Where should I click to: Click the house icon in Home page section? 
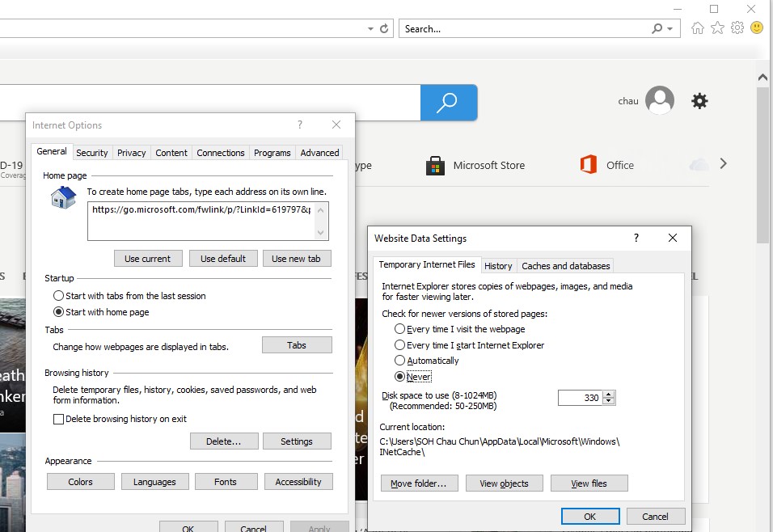pyautogui.click(x=64, y=198)
